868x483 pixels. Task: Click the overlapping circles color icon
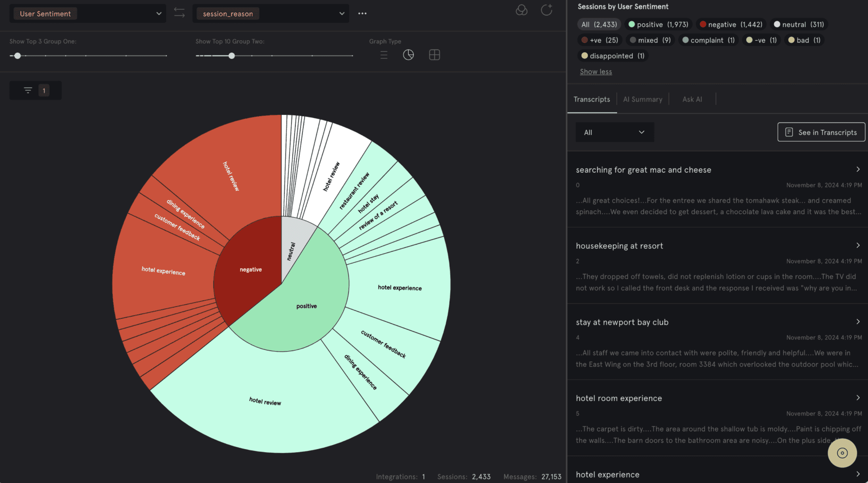pos(521,10)
